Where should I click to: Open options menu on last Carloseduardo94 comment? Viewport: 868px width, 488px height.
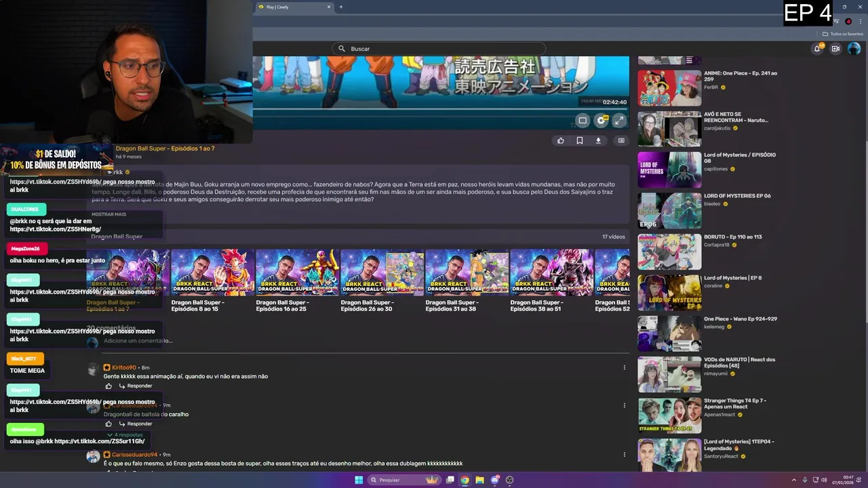624,455
